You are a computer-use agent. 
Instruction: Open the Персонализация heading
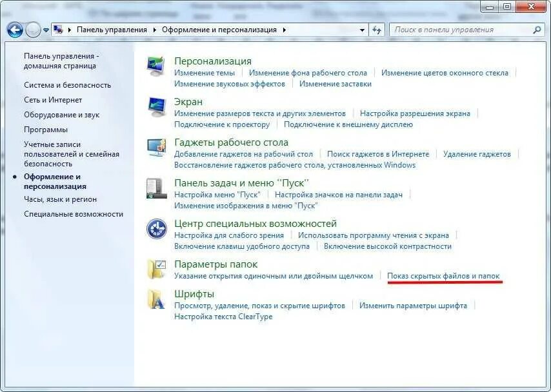(x=213, y=61)
